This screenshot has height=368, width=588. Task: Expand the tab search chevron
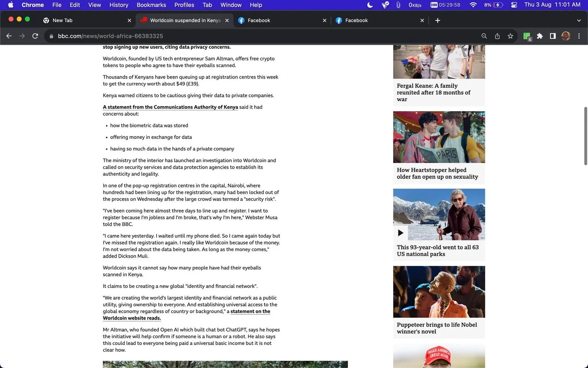point(578,20)
